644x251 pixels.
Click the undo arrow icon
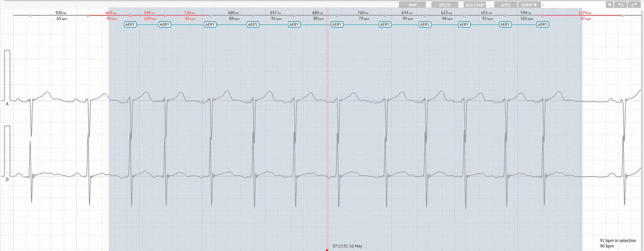pyautogui.click(x=621, y=5)
